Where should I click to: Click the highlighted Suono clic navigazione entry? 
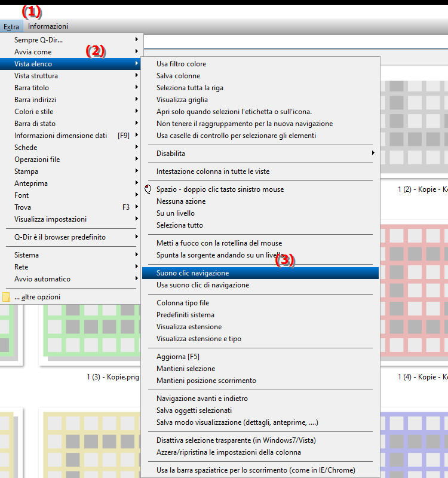[260, 273]
